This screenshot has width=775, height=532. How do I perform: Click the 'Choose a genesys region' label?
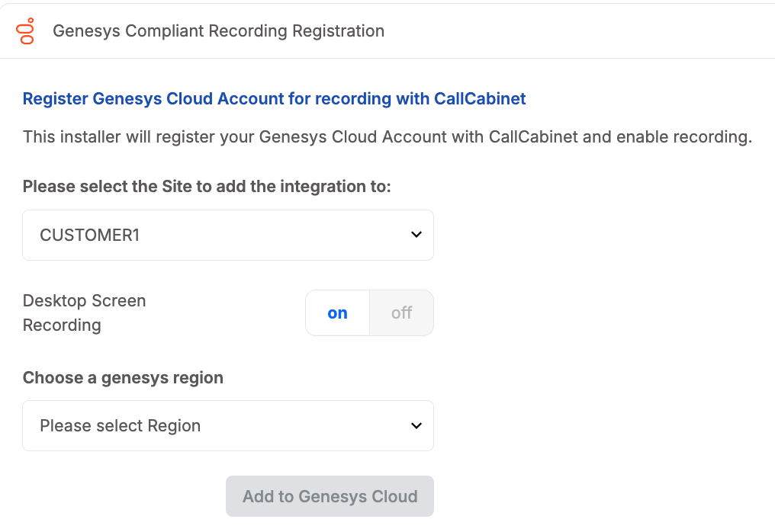click(123, 377)
